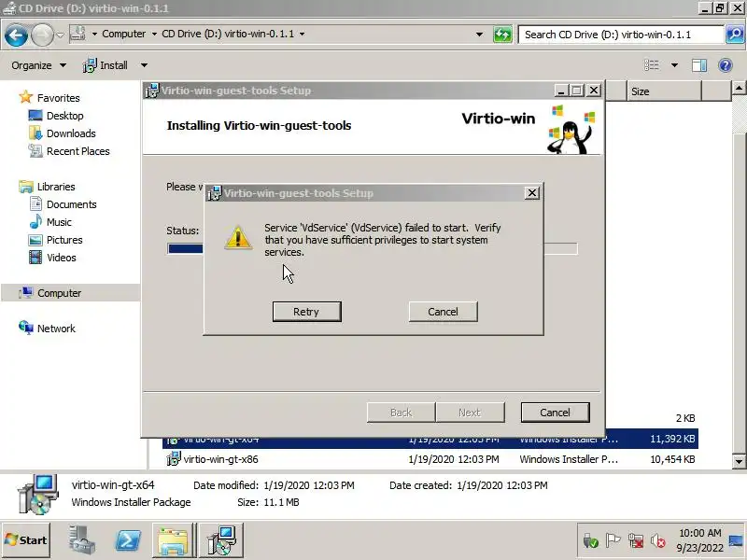Switch to installer taskbar button

221,540
